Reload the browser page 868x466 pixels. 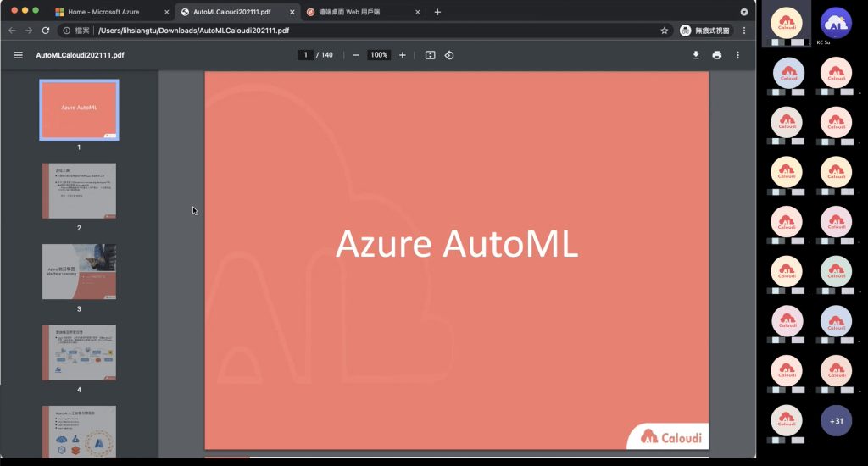pyautogui.click(x=46, y=31)
